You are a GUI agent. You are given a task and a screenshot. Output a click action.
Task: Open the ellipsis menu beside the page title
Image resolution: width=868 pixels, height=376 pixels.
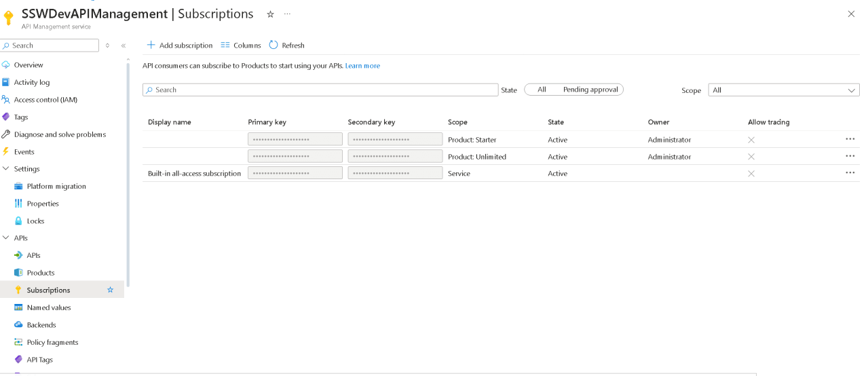(x=288, y=14)
